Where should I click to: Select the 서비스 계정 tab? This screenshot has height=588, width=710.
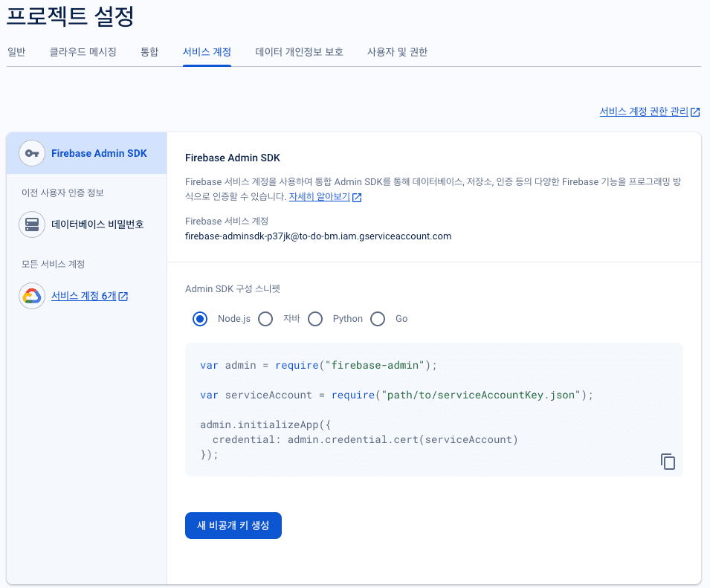207,52
